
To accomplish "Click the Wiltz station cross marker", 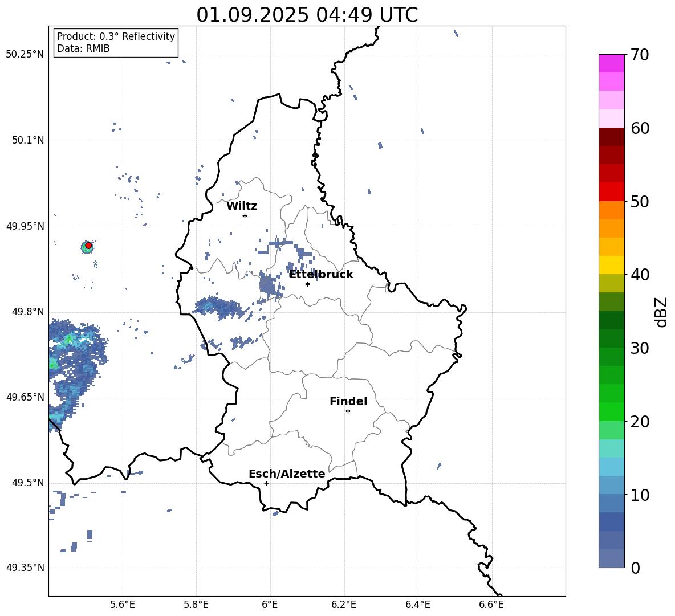I will (x=245, y=215).
